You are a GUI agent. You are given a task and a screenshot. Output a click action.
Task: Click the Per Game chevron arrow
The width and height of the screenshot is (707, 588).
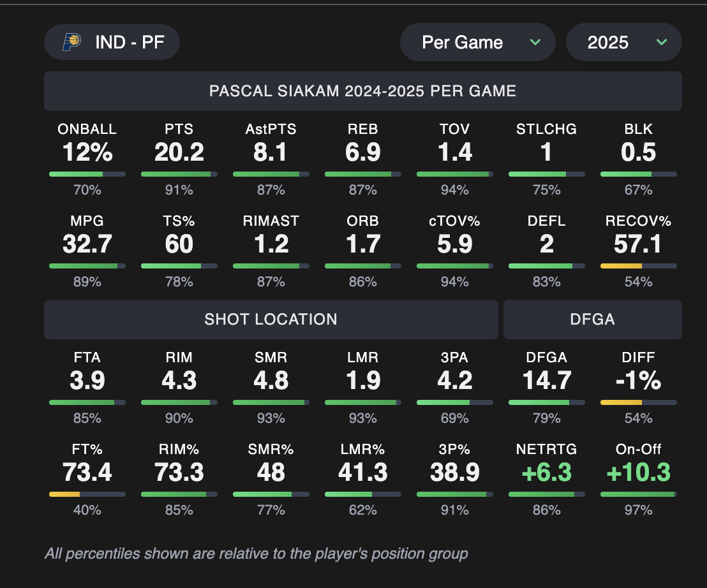pyautogui.click(x=535, y=43)
